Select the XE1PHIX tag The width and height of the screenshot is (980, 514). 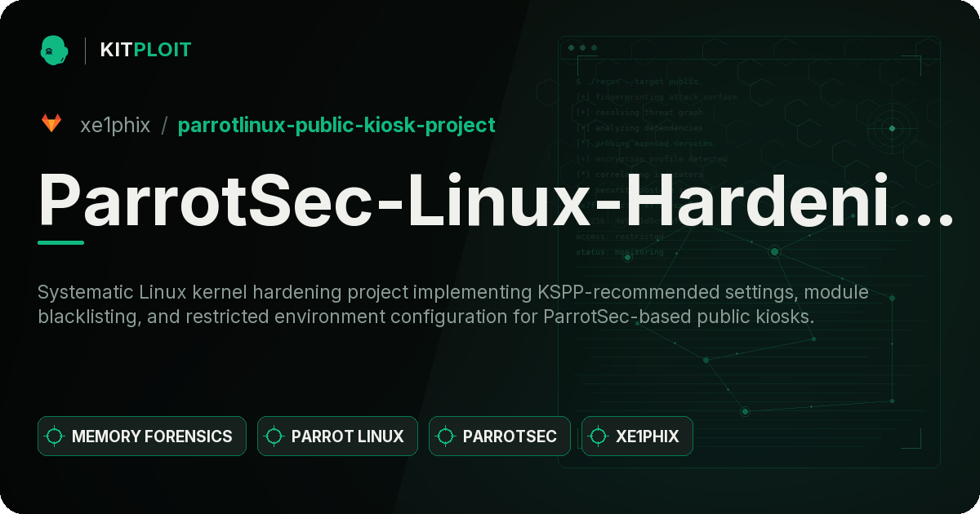coord(637,436)
